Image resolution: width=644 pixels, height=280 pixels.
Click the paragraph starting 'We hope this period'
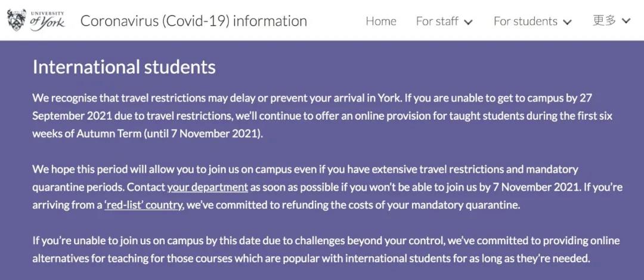point(327,187)
